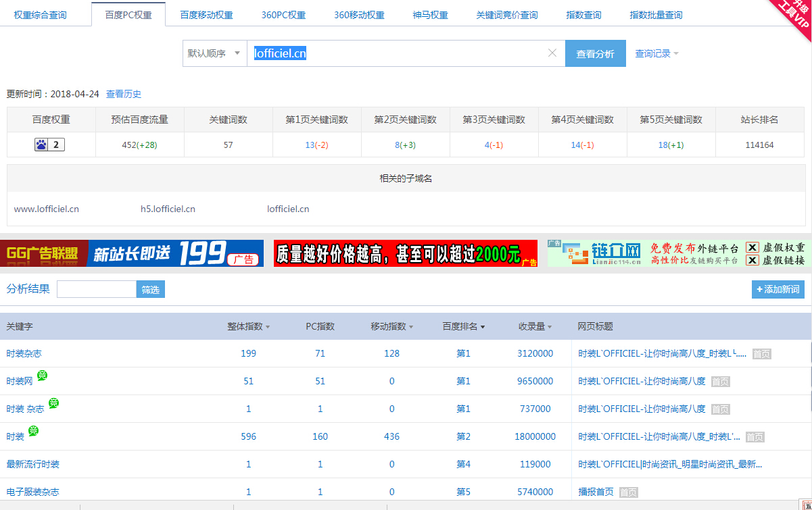Sort results by 收录量 column
Screen dimensions: 812x510
(x=535, y=326)
